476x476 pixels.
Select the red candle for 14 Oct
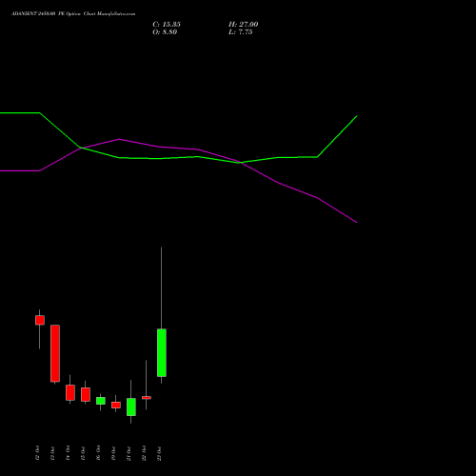click(70, 392)
